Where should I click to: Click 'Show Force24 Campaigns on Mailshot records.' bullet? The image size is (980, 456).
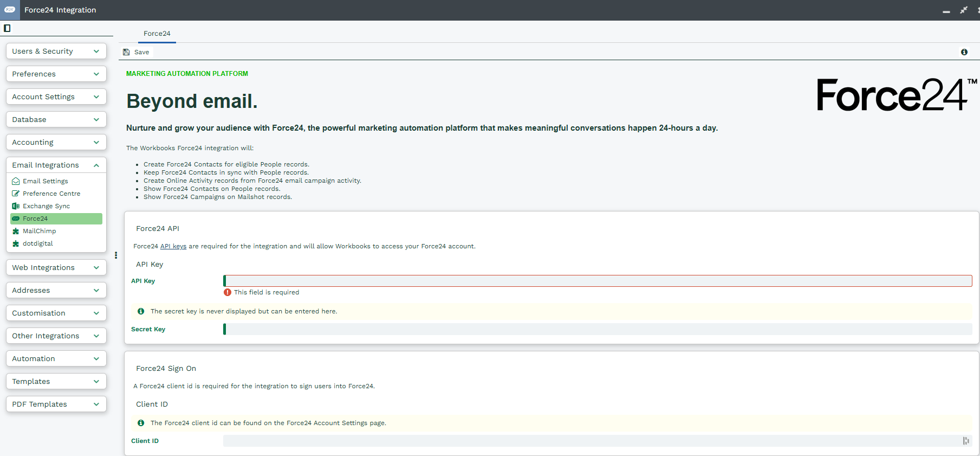pos(218,197)
